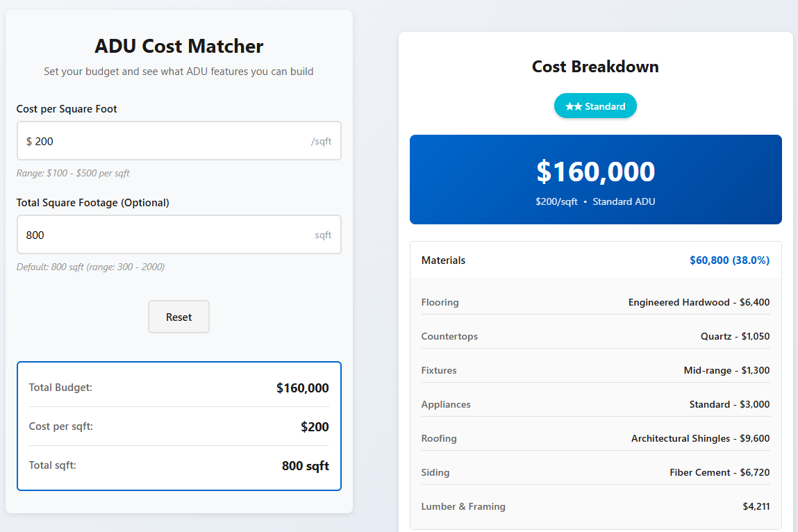Screen dimensions: 798x532
Task: Select the Siding line item
Action: pos(595,472)
